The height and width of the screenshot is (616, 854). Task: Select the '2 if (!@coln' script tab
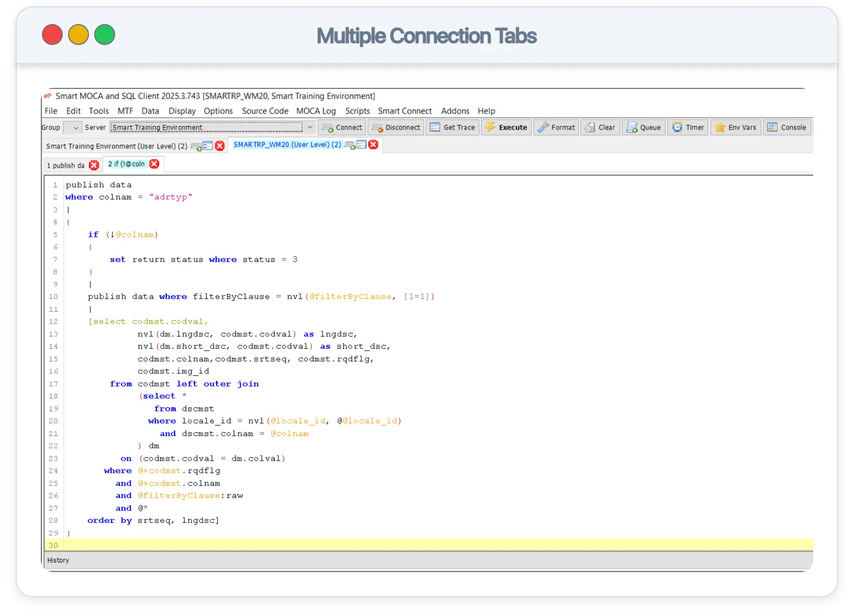click(x=126, y=164)
